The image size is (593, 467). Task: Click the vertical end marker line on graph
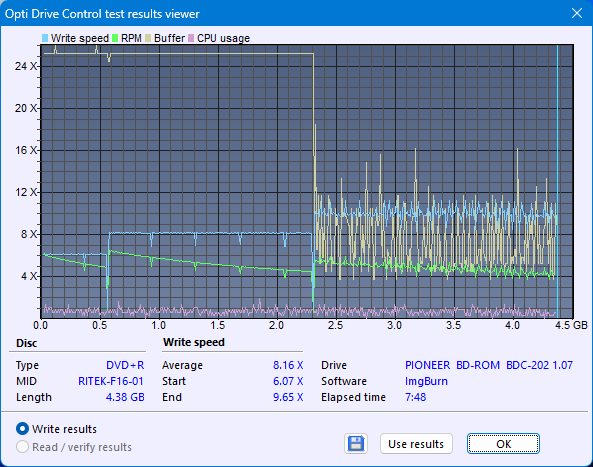pos(557,182)
